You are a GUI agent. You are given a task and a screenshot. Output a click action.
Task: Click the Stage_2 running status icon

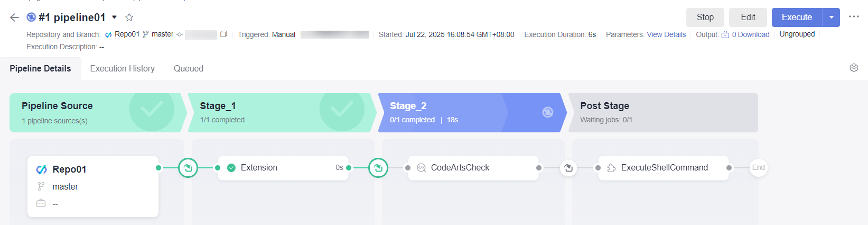click(548, 112)
